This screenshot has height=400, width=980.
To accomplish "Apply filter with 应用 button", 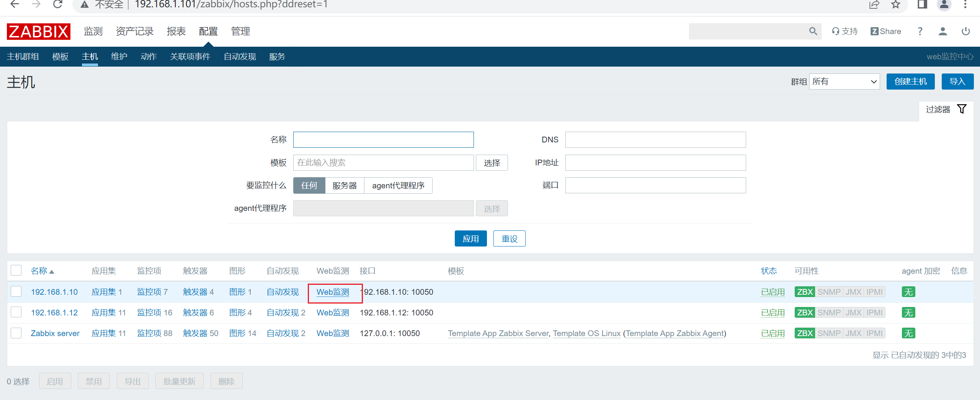I will pos(471,239).
